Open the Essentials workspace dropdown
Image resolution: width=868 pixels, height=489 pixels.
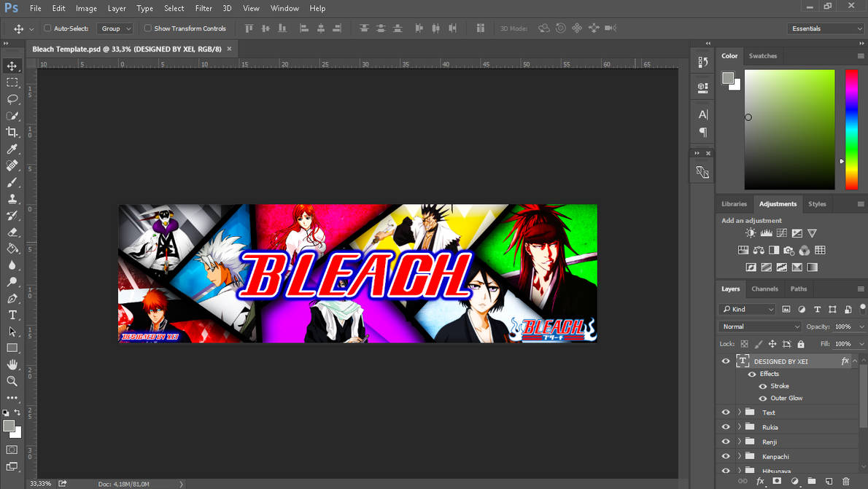826,28
